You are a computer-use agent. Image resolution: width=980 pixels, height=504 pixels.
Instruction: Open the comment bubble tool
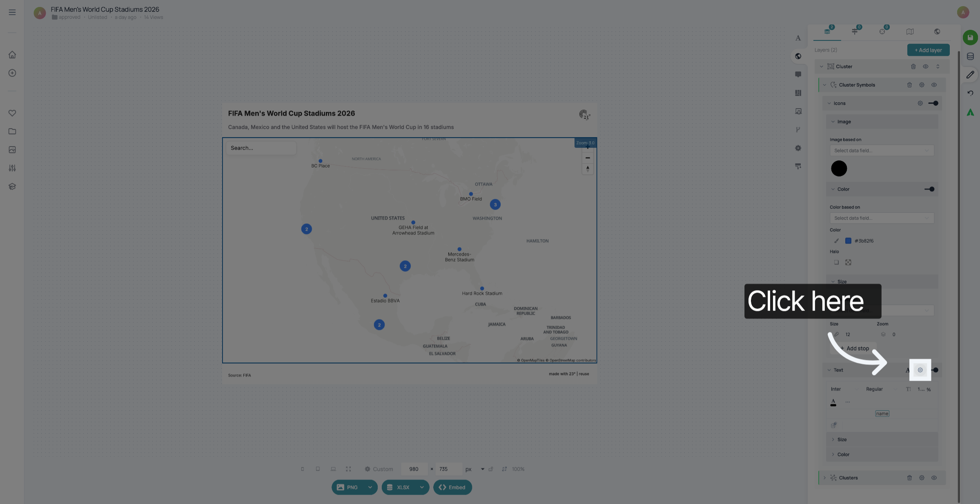click(x=798, y=74)
